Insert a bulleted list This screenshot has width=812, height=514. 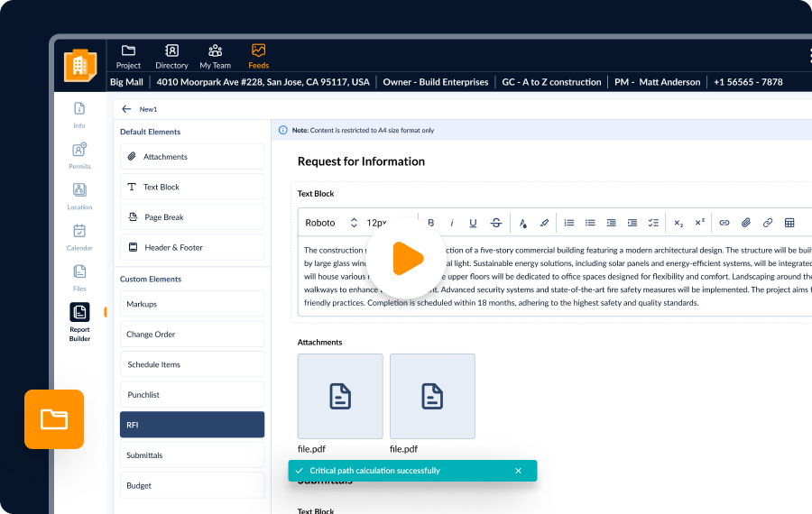click(590, 223)
